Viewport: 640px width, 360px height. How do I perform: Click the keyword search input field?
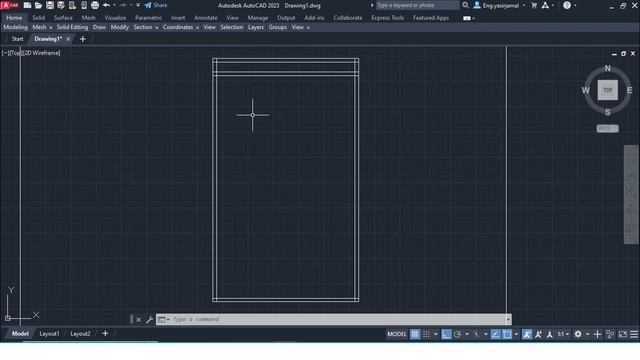coord(417,5)
